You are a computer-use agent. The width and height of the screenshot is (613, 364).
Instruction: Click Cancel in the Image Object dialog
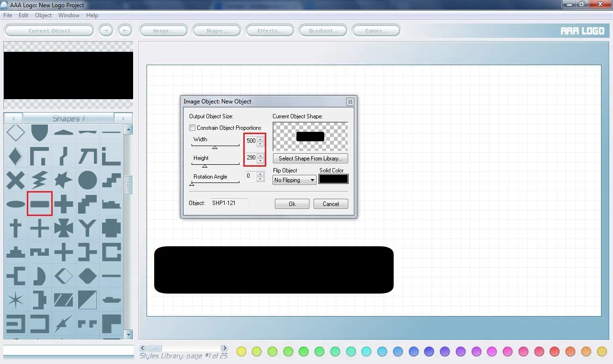(331, 204)
